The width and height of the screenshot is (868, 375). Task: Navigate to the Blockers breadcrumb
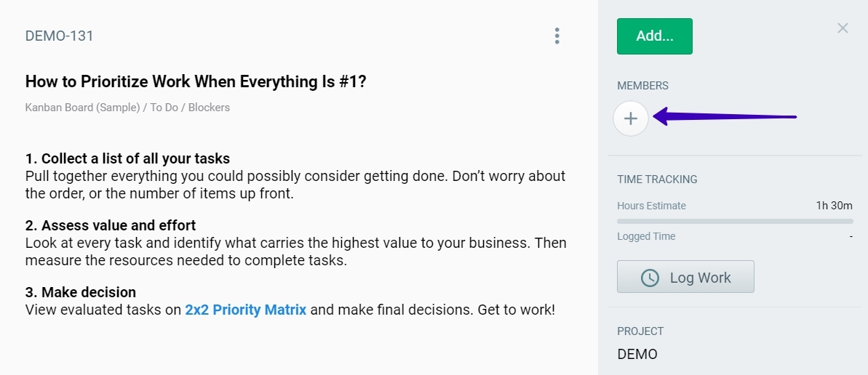[x=210, y=108]
